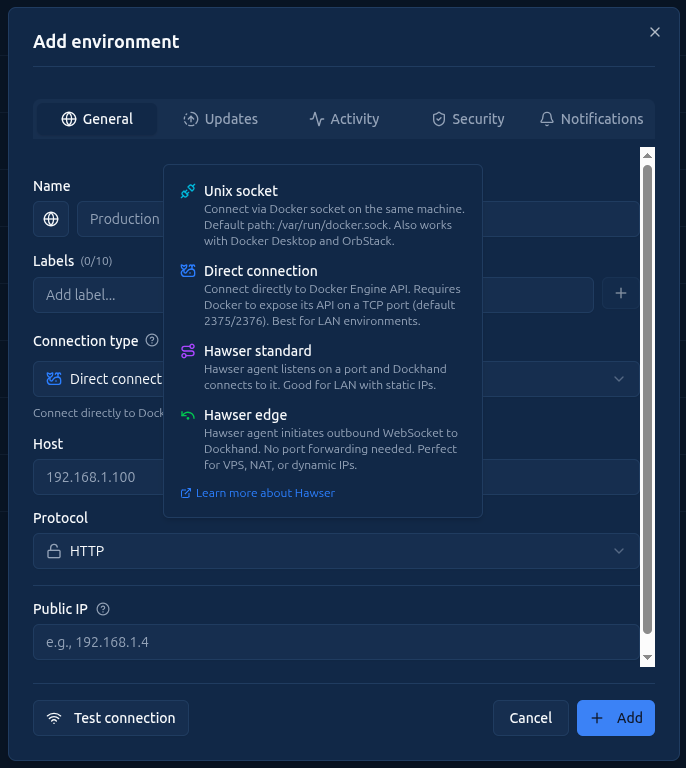Switch to the Updates tab
Image resolution: width=686 pixels, height=768 pixels.
coord(220,119)
